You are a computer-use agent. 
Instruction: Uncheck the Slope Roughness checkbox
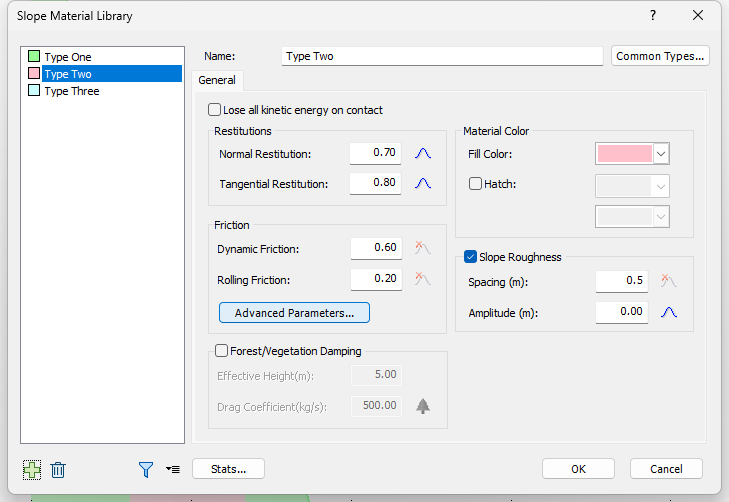pos(471,257)
